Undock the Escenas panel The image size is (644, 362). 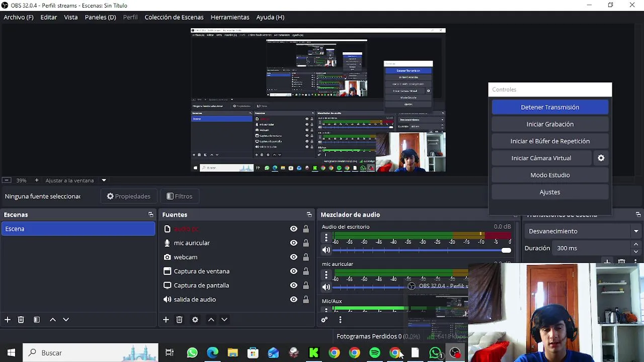click(x=150, y=215)
